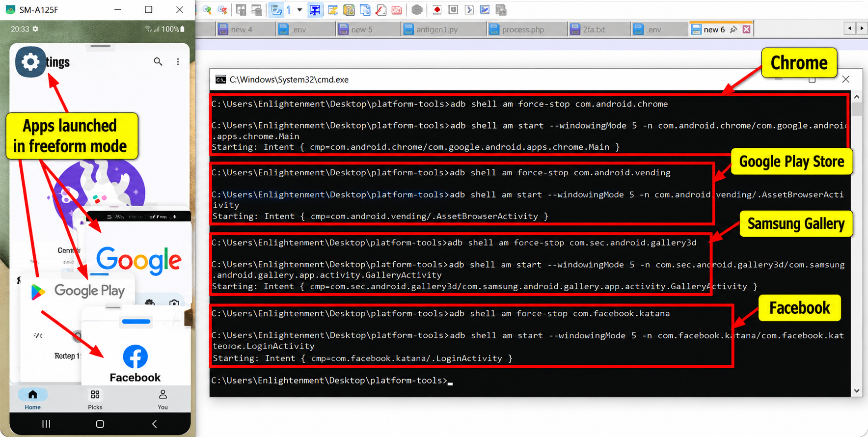
Task: Toggle Show All Characters symbol
Action: [x=289, y=10]
